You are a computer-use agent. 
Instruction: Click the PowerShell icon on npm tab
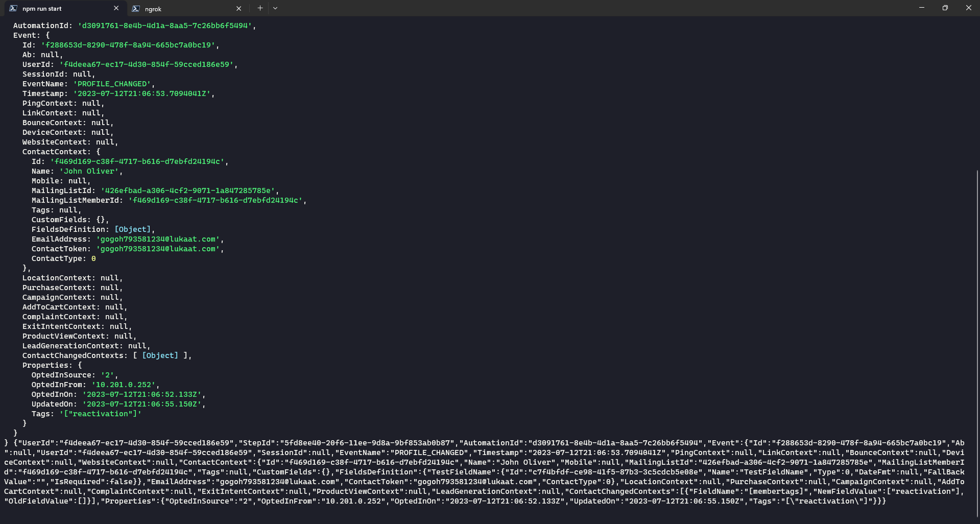click(x=13, y=8)
